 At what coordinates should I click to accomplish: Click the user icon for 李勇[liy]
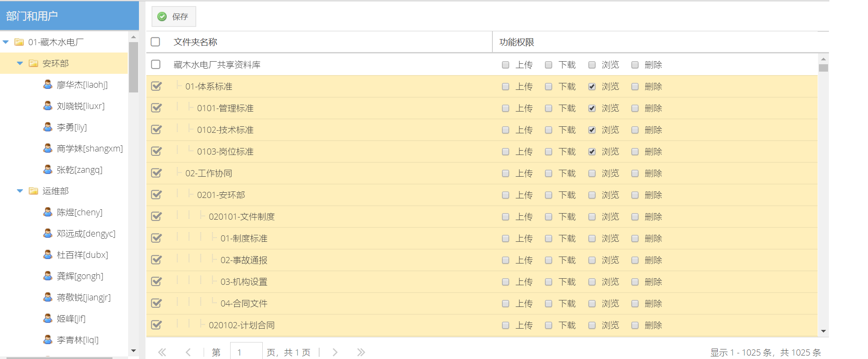pyautogui.click(x=48, y=127)
